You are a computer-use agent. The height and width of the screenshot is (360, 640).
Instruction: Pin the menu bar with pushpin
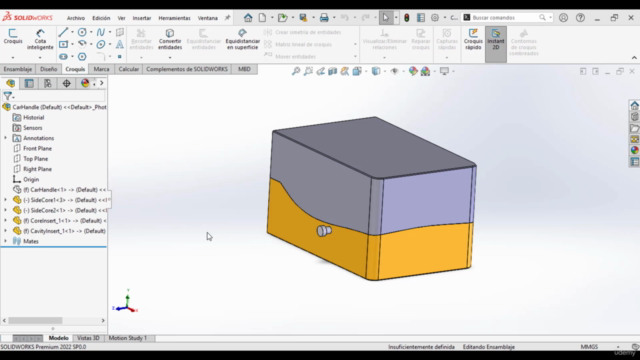coord(227,18)
